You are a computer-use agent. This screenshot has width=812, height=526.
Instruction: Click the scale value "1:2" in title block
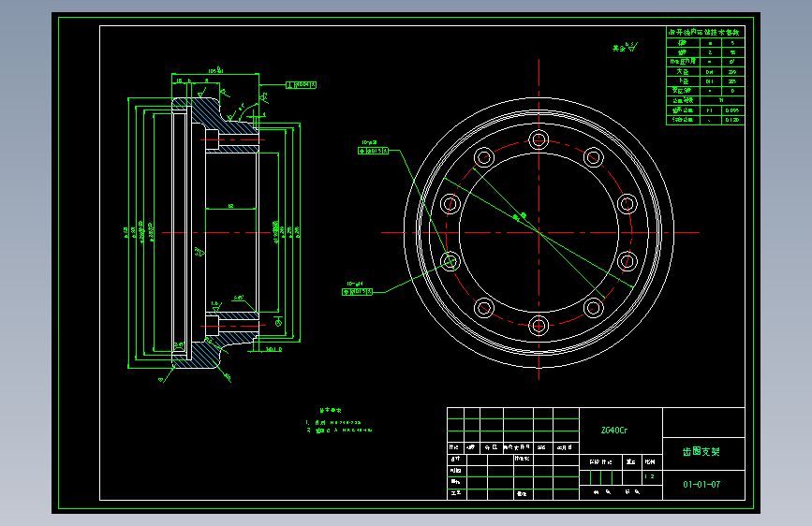649,476
